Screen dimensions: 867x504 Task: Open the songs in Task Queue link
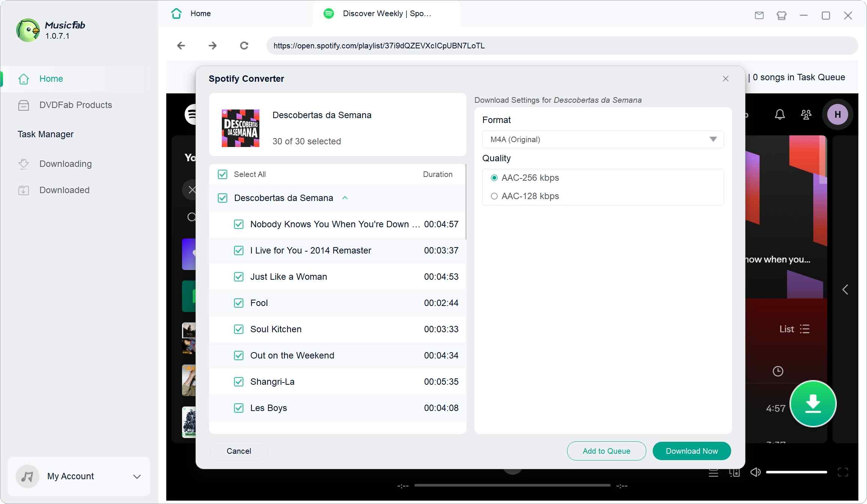pos(799,77)
